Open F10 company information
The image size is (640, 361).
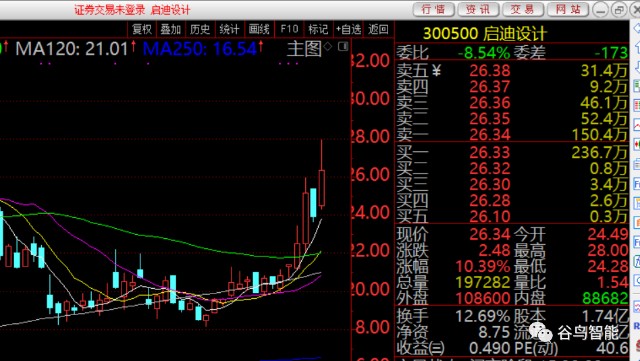click(289, 29)
